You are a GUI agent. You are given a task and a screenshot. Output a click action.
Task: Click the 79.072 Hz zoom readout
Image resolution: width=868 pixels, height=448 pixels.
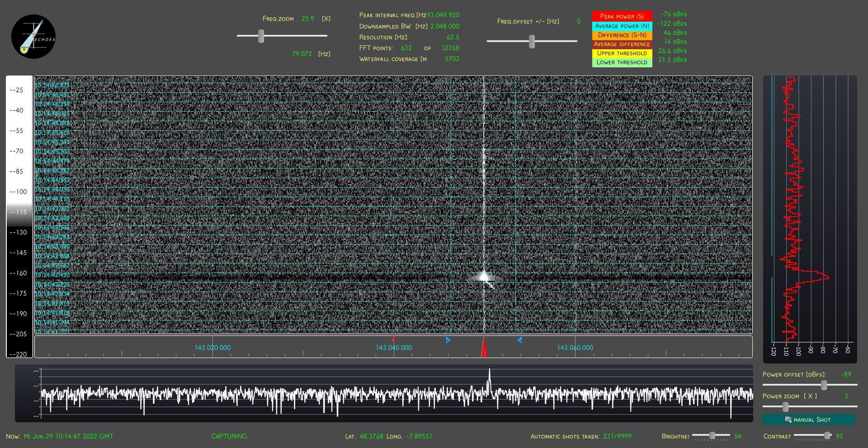302,54
